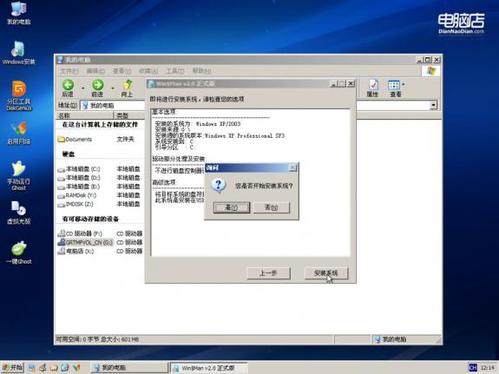Click the CH language indicator in tray
499x374 pixels.
pos(472,367)
